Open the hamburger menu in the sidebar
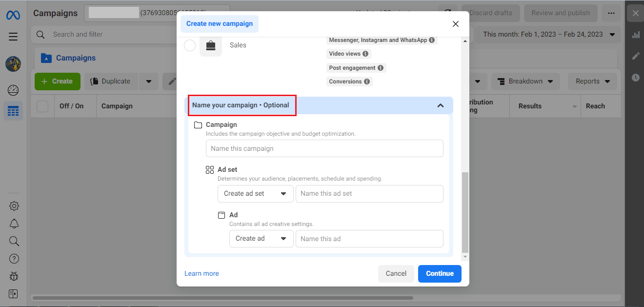 [13, 37]
